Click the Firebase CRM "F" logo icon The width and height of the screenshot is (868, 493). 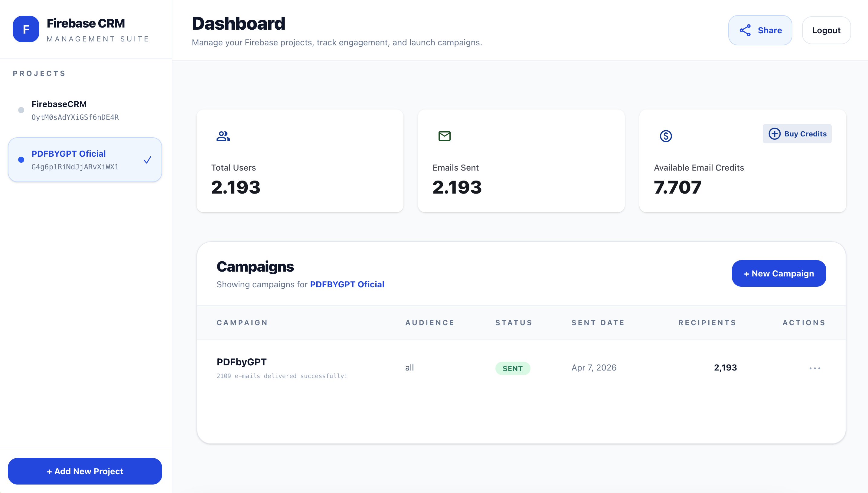point(26,29)
